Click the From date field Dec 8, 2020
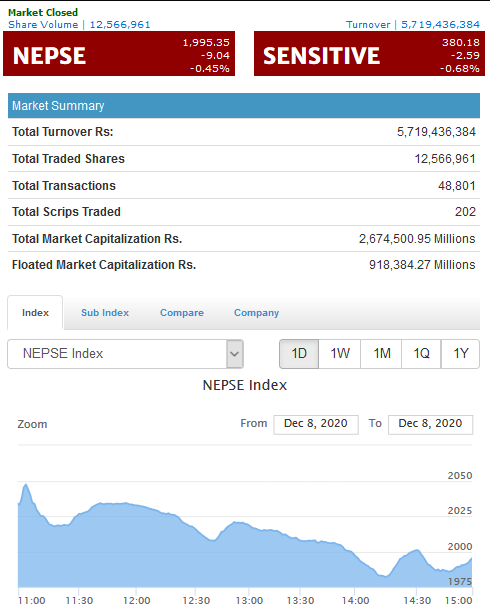The height and width of the screenshot is (610, 490). coord(316,424)
